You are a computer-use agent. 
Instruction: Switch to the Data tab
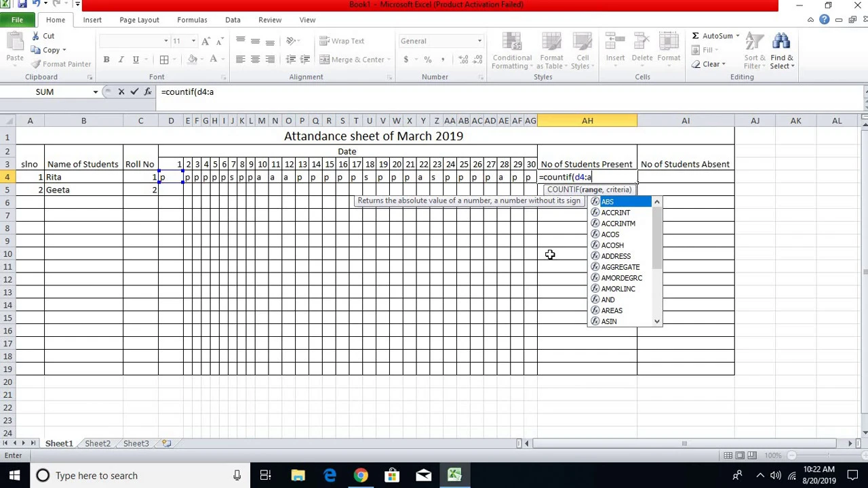(233, 20)
